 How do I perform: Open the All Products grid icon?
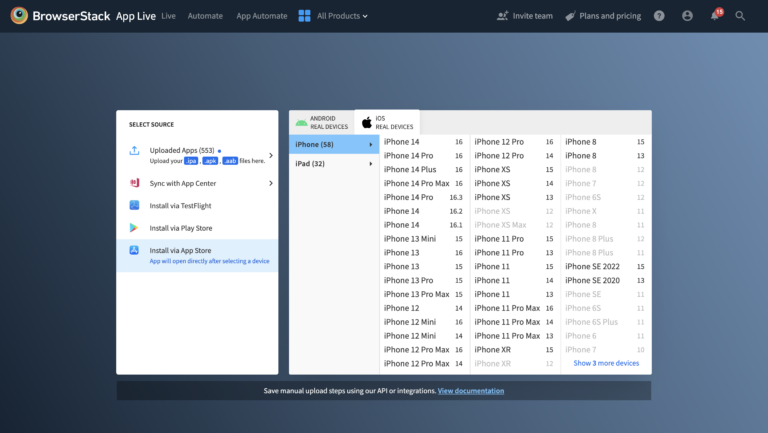pyautogui.click(x=304, y=16)
